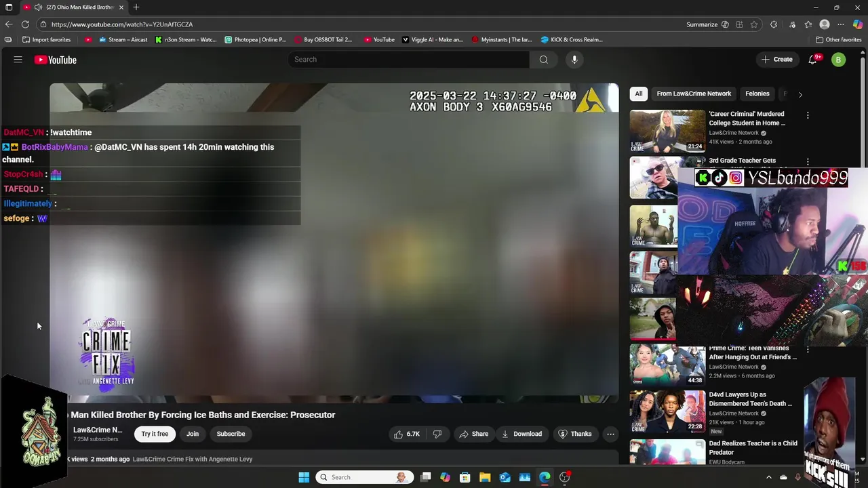Select the Felonies filter chip
This screenshot has width=868, height=488.
click(757, 94)
